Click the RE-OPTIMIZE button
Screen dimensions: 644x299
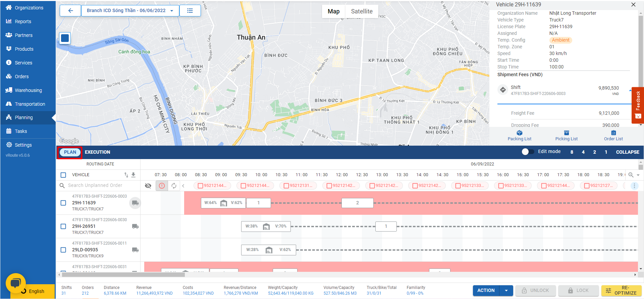pyautogui.click(x=621, y=291)
